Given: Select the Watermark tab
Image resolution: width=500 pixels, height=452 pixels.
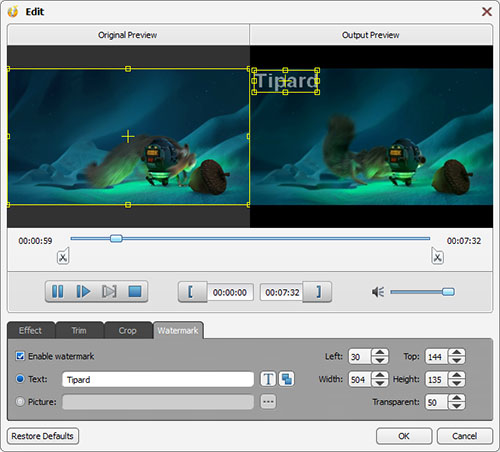Looking at the screenshot, I should tap(178, 330).
